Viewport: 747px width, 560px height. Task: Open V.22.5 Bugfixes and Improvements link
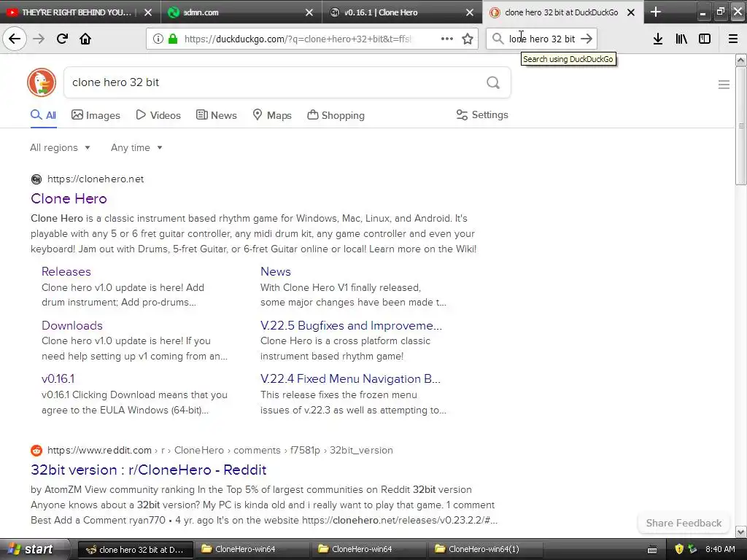point(351,325)
